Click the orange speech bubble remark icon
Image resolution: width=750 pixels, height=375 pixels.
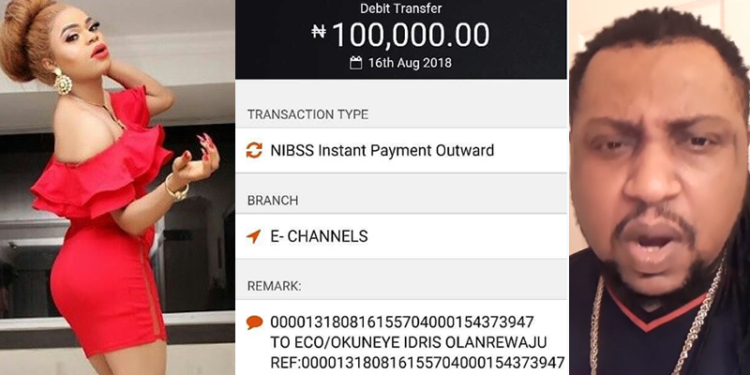(254, 322)
